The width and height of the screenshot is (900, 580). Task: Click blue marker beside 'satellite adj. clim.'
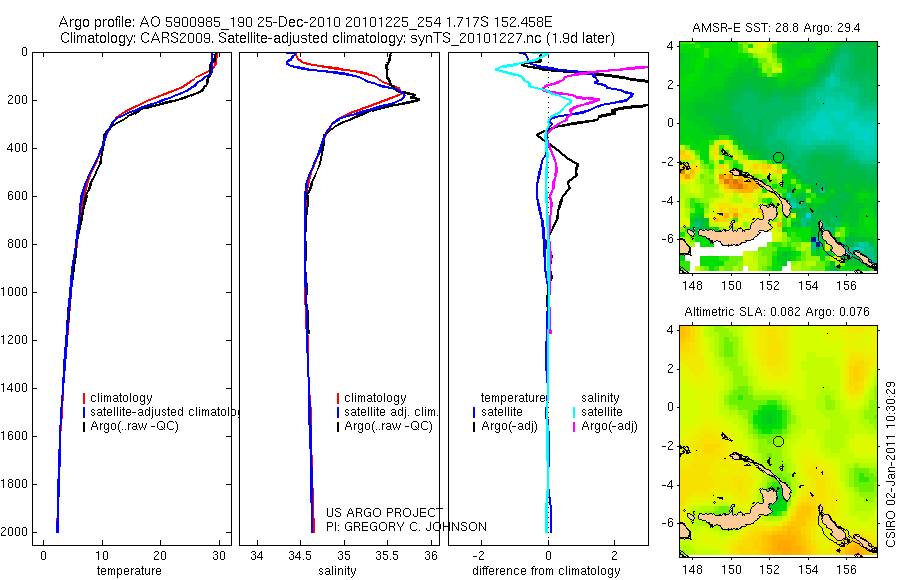(338, 412)
